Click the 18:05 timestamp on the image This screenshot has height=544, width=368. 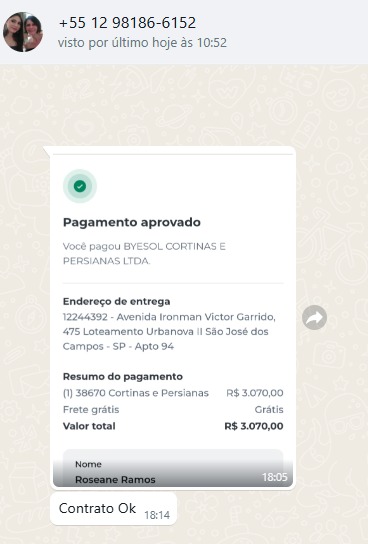tap(275, 477)
